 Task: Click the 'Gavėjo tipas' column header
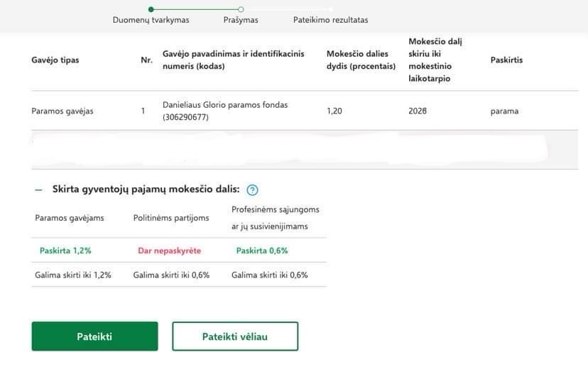(55, 60)
